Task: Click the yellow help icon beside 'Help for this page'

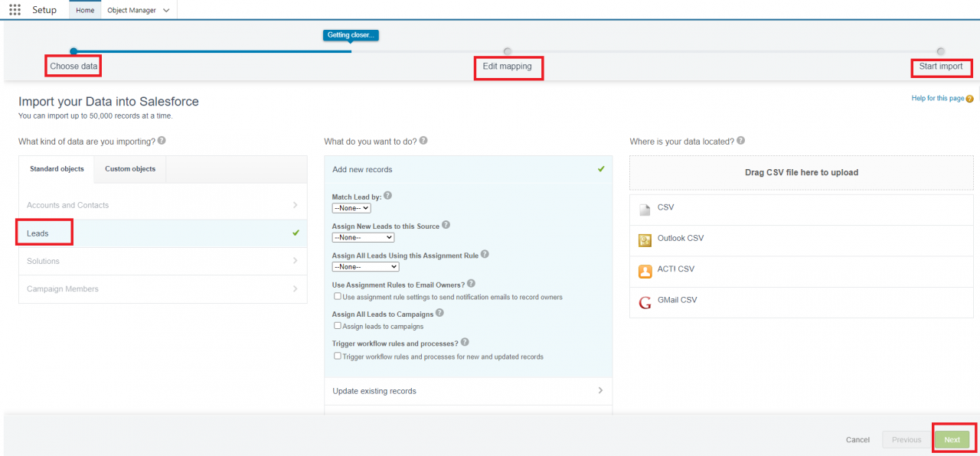Action: (x=970, y=99)
